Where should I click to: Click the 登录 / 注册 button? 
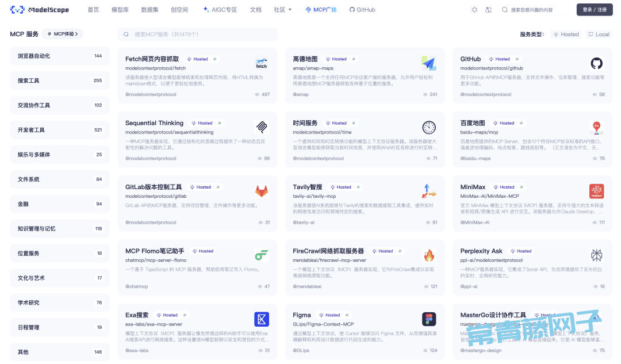(595, 10)
